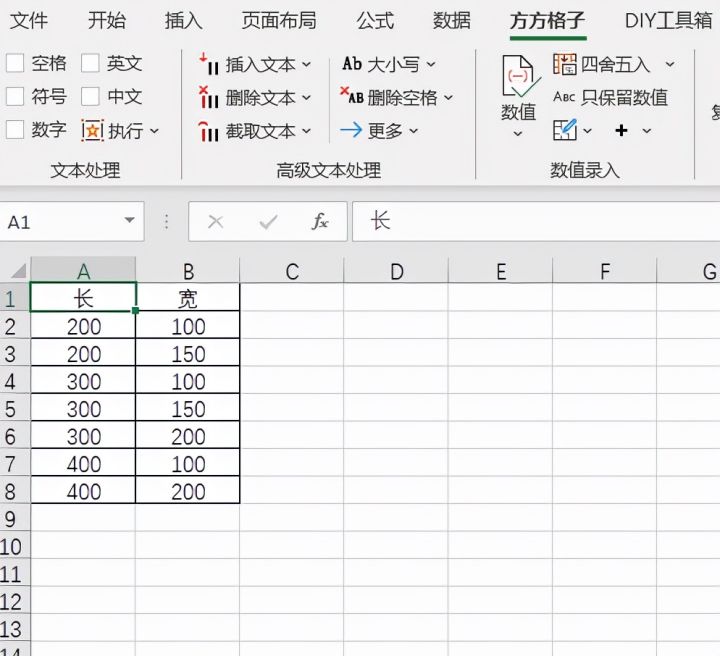The image size is (720, 656).
Task: Expand the 数值 button's dropdown chevron
Action: [518, 134]
